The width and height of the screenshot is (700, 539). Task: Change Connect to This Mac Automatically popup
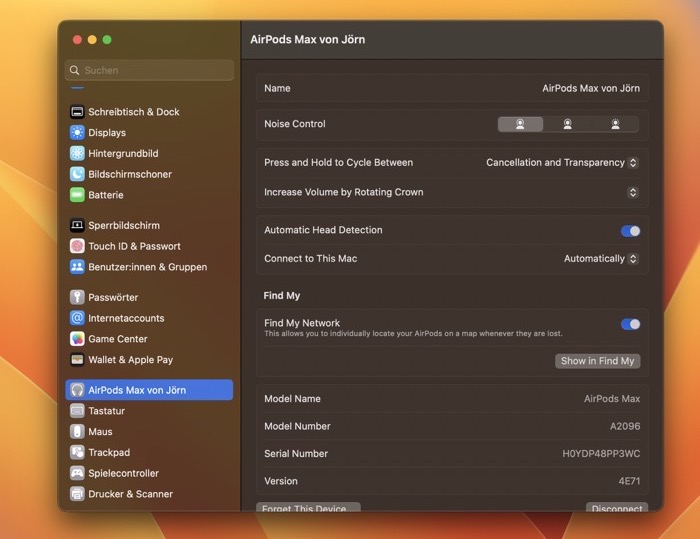coord(601,259)
